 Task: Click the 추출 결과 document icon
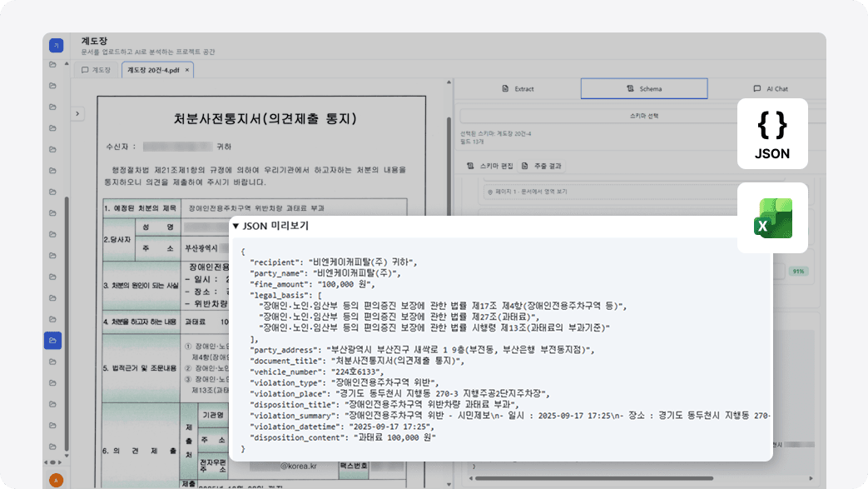coord(525,166)
